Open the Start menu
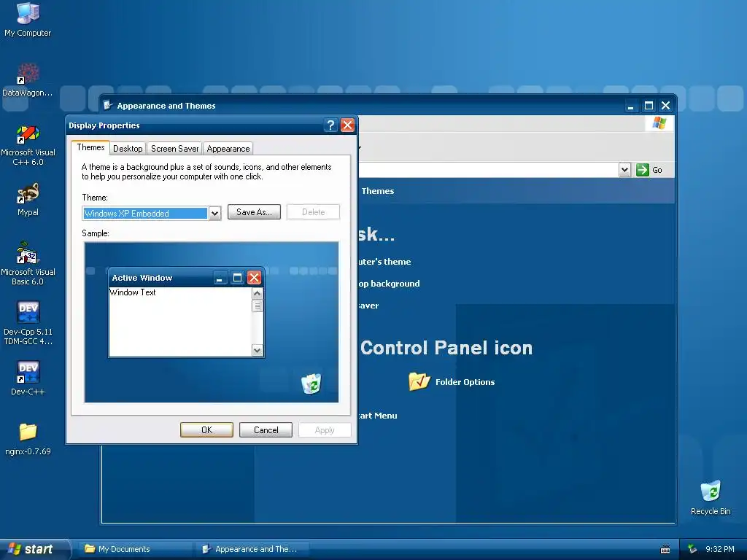 pyautogui.click(x=35, y=549)
